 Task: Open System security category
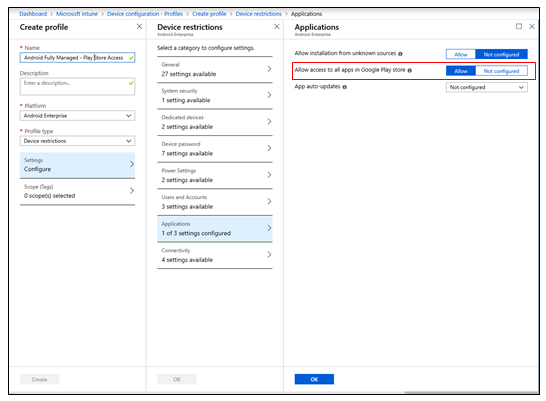(x=215, y=96)
